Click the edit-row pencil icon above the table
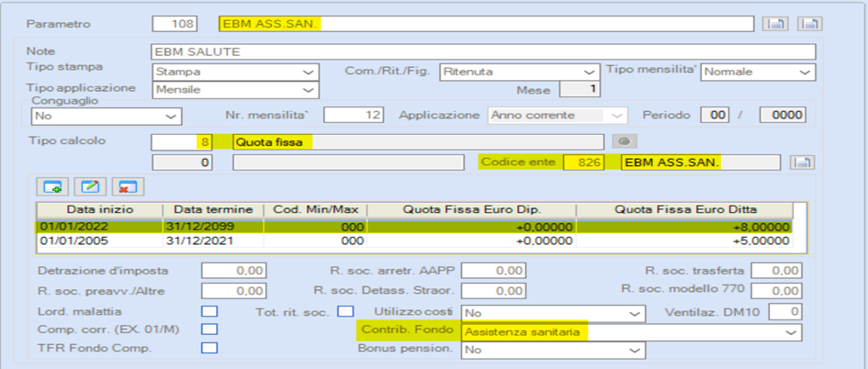This screenshot has width=868, height=369. (x=90, y=187)
